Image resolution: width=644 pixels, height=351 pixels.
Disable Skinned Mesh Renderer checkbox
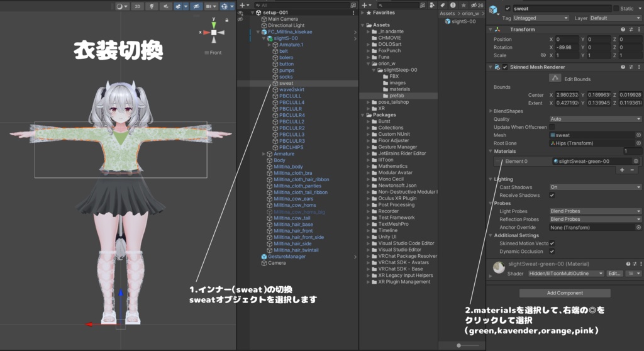pyautogui.click(x=505, y=67)
